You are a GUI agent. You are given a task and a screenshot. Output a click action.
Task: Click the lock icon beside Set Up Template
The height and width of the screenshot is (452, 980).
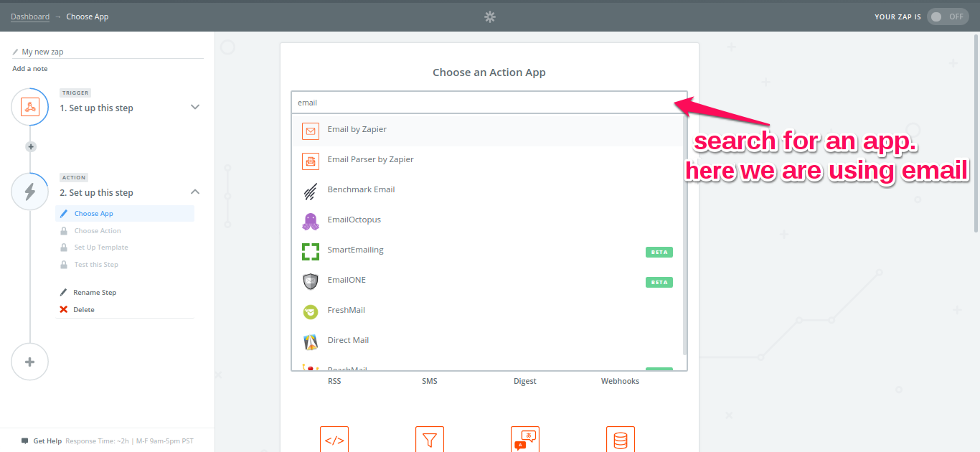pyautogui.click(x=64, y=248)
